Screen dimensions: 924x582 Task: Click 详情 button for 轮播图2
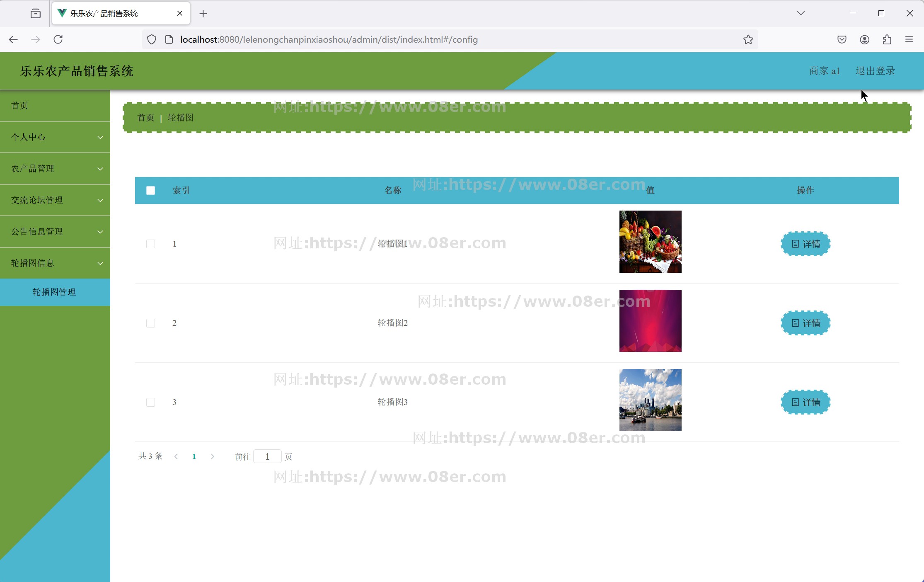(x=805, y=323)
